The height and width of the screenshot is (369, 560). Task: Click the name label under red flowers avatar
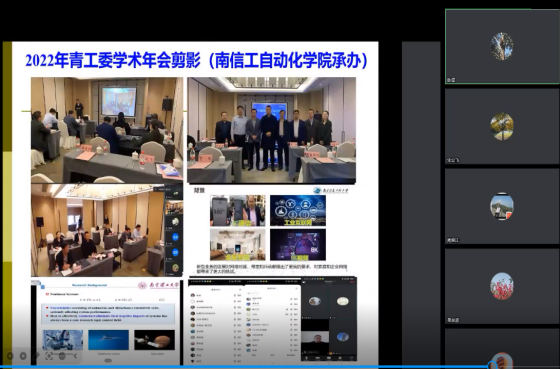(x=452, y=320)
